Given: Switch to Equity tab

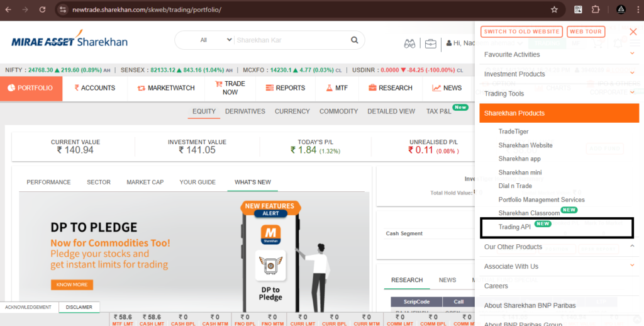Looking at the screenshot, I should pos(204,111).
